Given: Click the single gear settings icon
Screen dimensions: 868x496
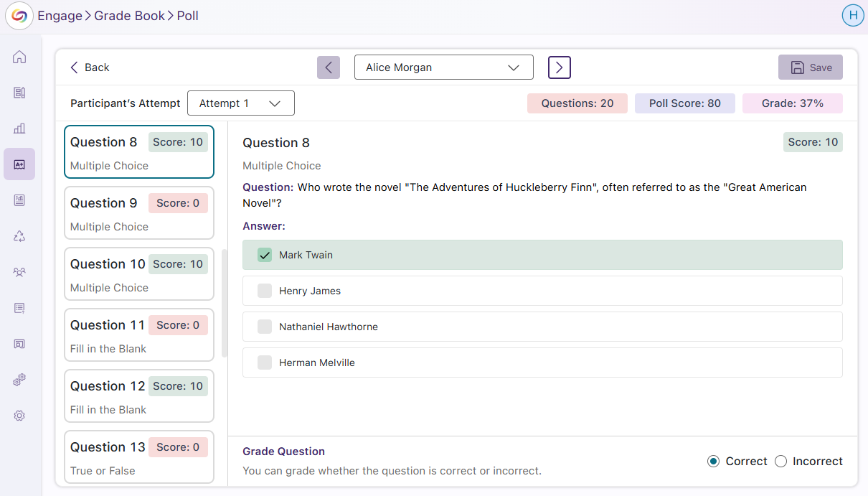Looking at the screenshot, I should 19,416.
